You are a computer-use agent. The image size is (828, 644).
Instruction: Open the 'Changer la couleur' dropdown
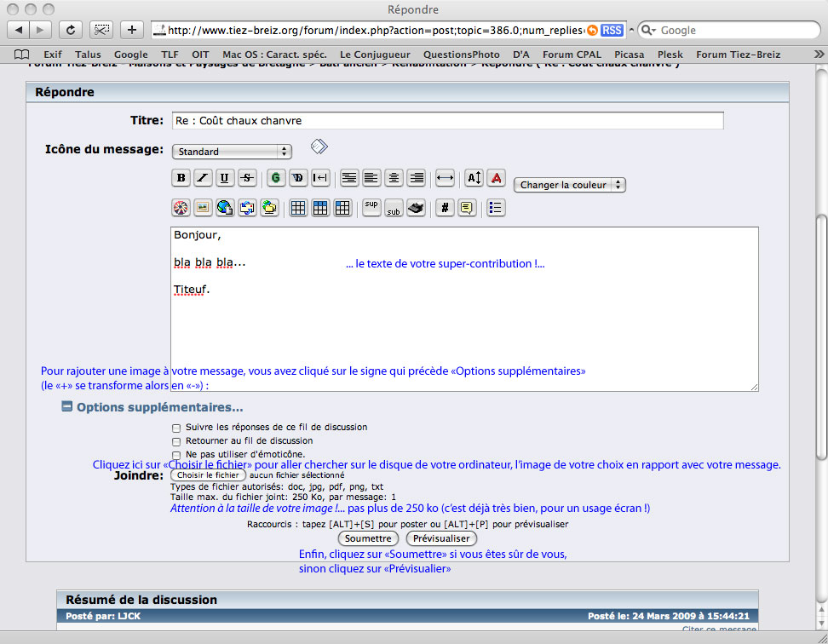569,185
